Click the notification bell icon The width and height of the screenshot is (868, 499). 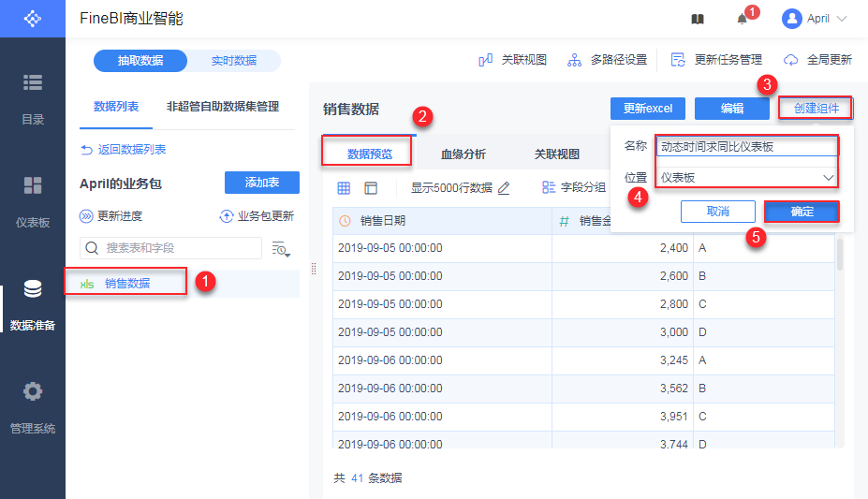click(743, 19)
